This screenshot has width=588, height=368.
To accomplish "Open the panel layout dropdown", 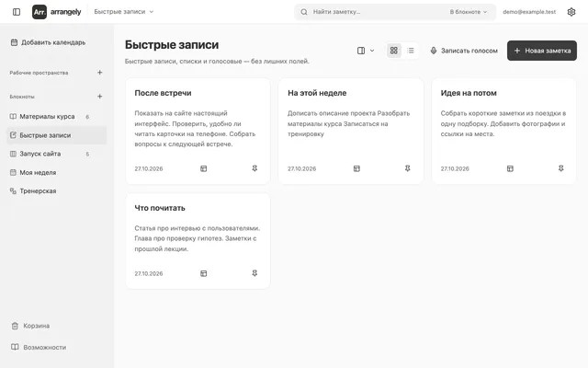I will 366,51.
